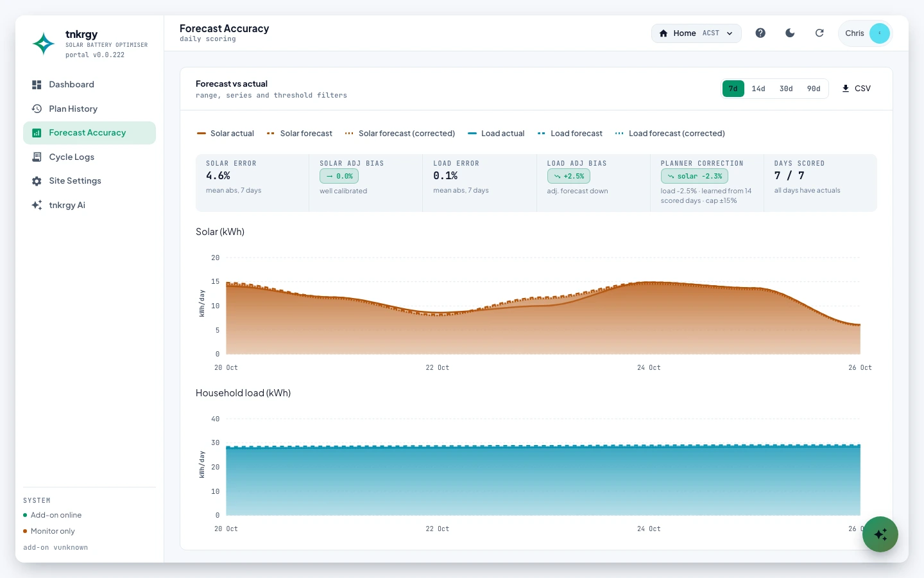The image size is (924, 578).
Task: Navigate to Site Settings
Action: (x=89, y=181)
